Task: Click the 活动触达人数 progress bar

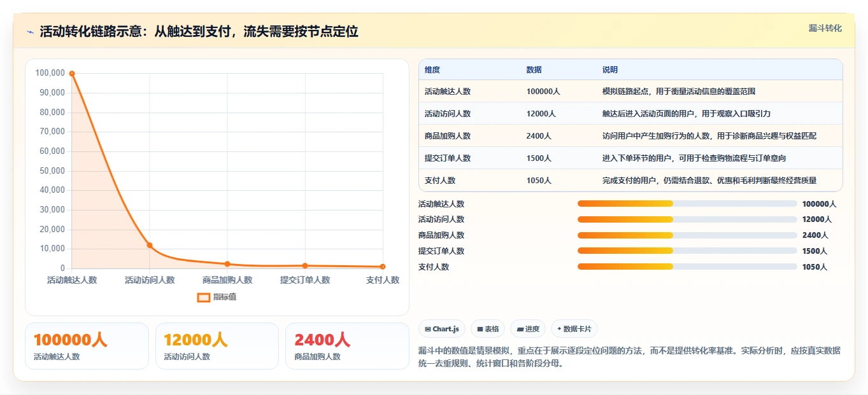Action: click(687, 204)
